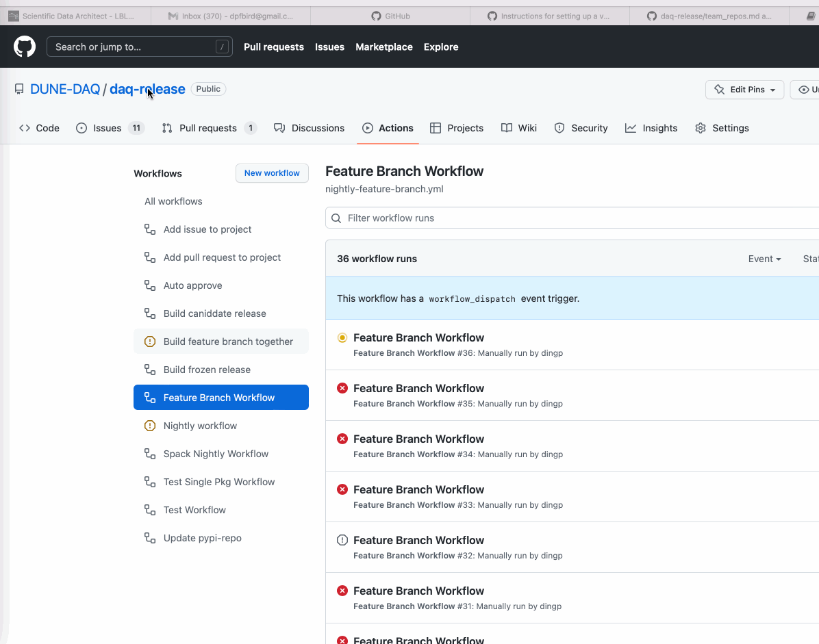Image resolution: width=819 pixels, height=644 pixels.
Task: Open Feature Branch Workflow run #31
Action: [x=418, y=591]
